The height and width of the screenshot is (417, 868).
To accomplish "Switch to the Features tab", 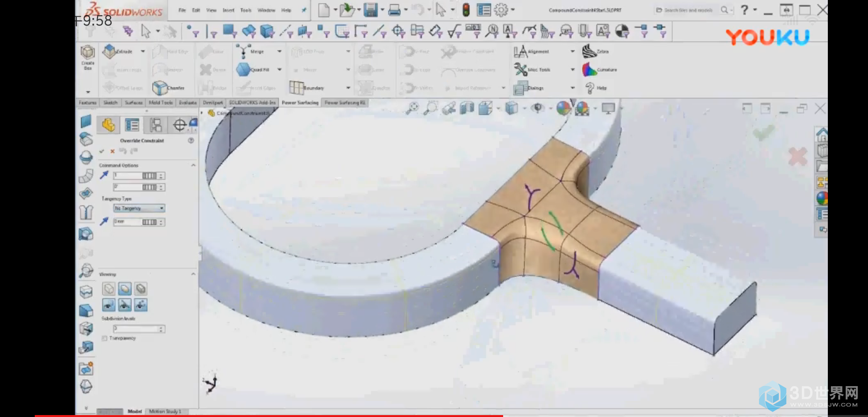I will click(88, 103).
